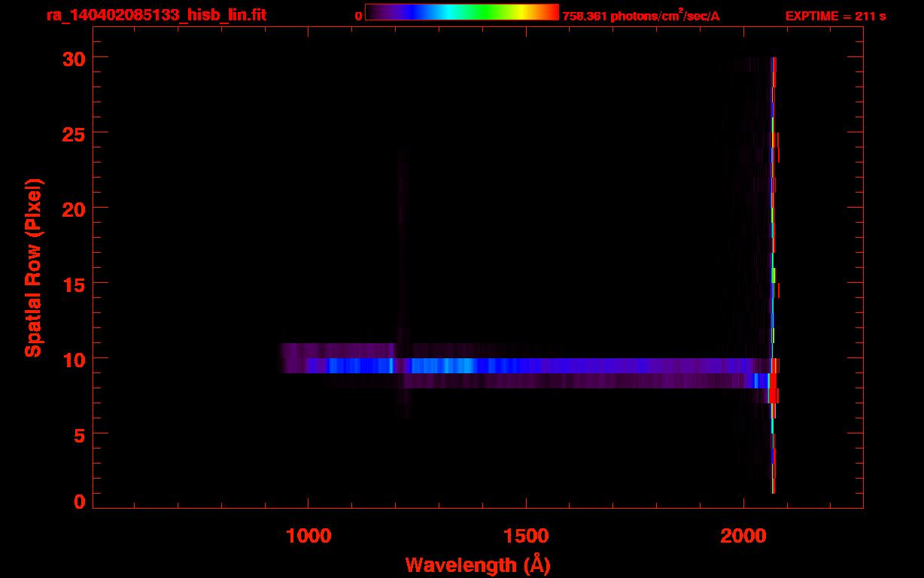924x578 pixels.
Task: Click the rainbow color scale bar
Action: tap(462, 13)
